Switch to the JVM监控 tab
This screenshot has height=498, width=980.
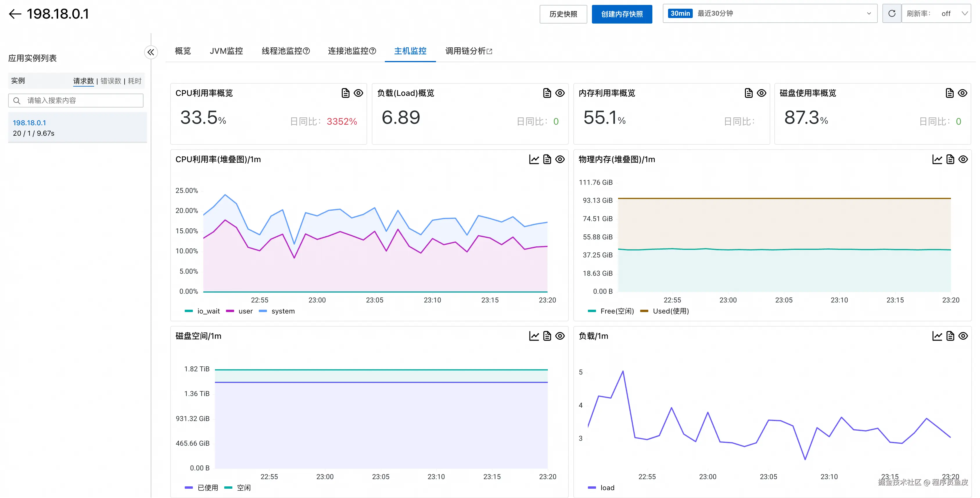tap(226, 51)
